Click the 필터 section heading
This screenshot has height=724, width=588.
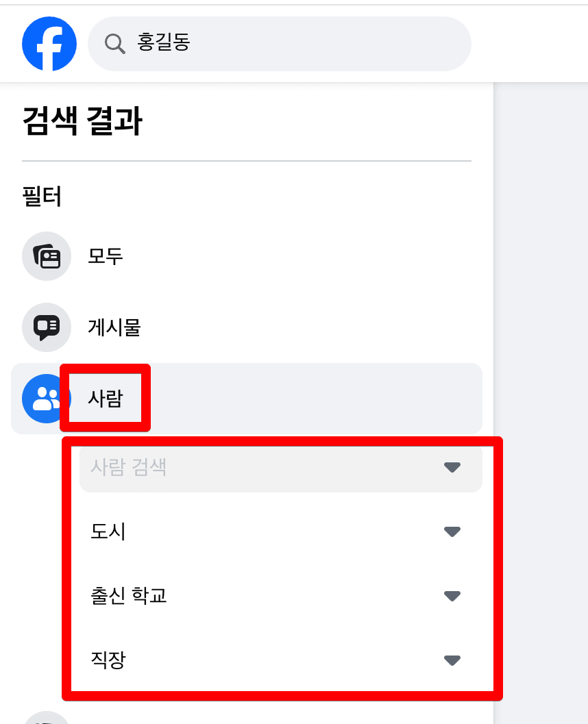click(x=42, y=197)
